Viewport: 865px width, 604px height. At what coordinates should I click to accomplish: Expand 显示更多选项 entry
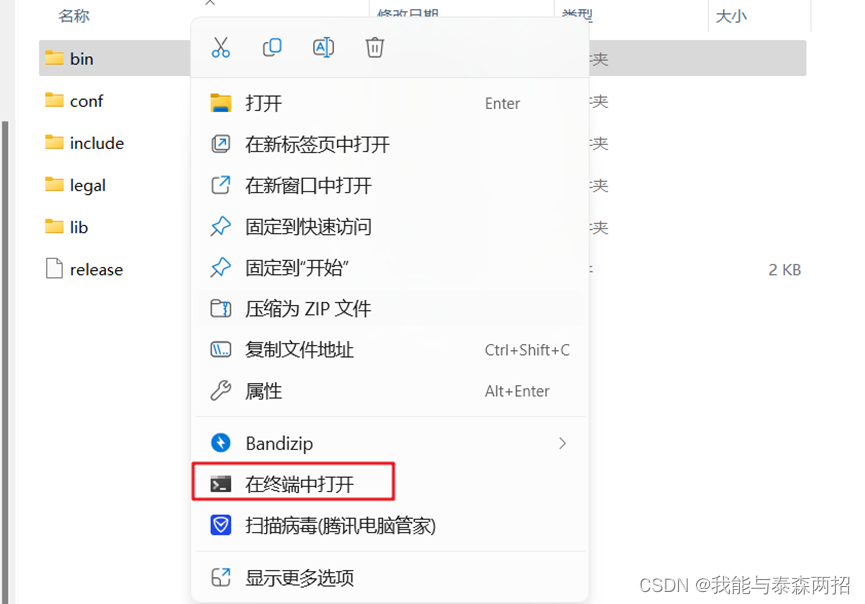pos(390,578)
